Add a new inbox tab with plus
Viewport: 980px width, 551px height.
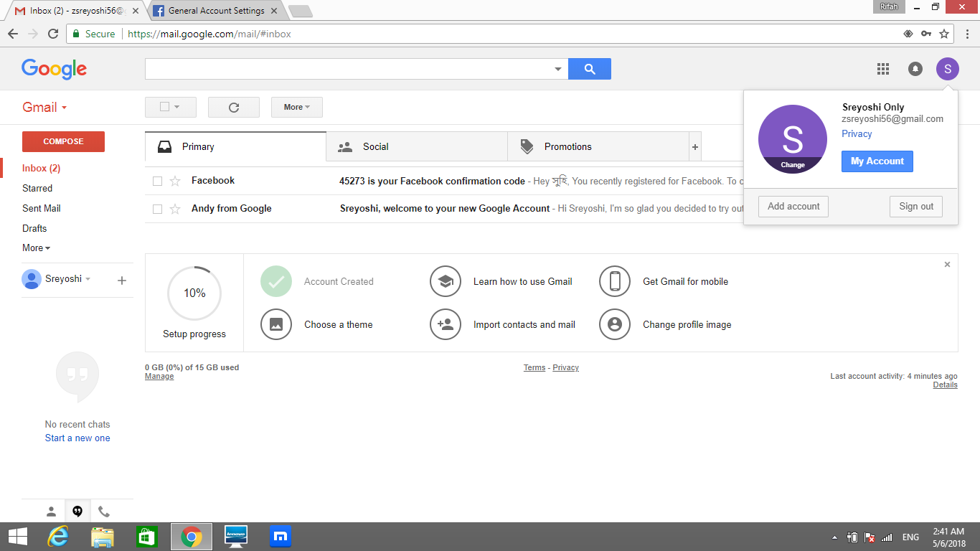[x=695, y=146]
